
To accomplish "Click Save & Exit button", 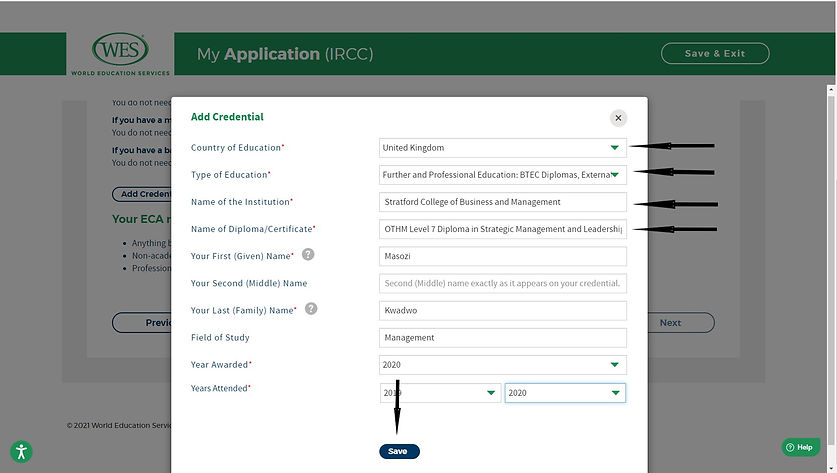I will (x=715, y=54).
